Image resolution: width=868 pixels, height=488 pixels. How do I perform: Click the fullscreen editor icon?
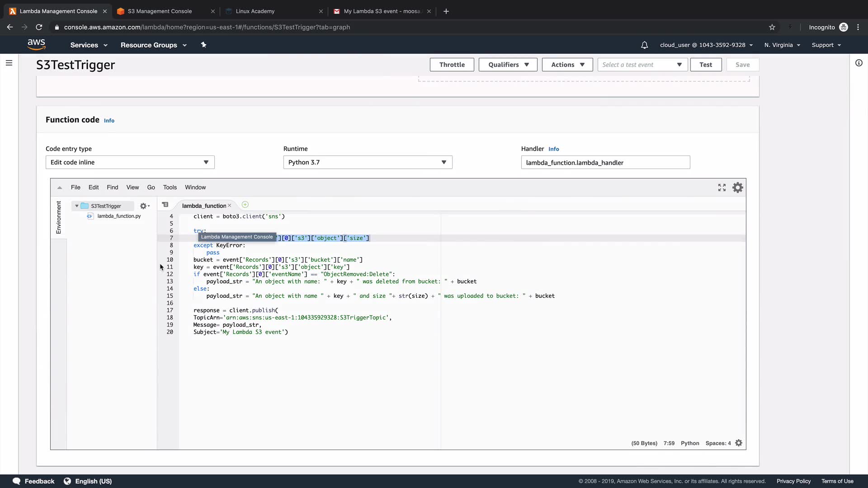[x=722, y=188]
